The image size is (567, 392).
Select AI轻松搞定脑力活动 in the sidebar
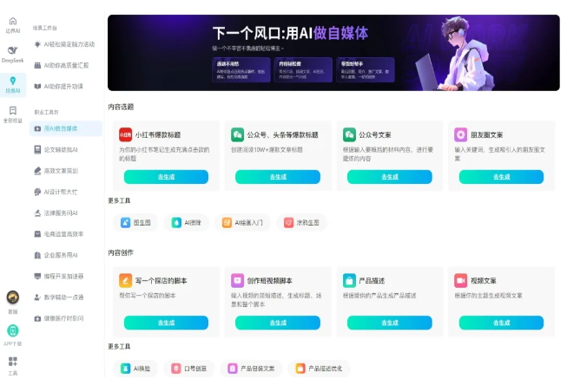pyautogui.click(x=66, y=44)
